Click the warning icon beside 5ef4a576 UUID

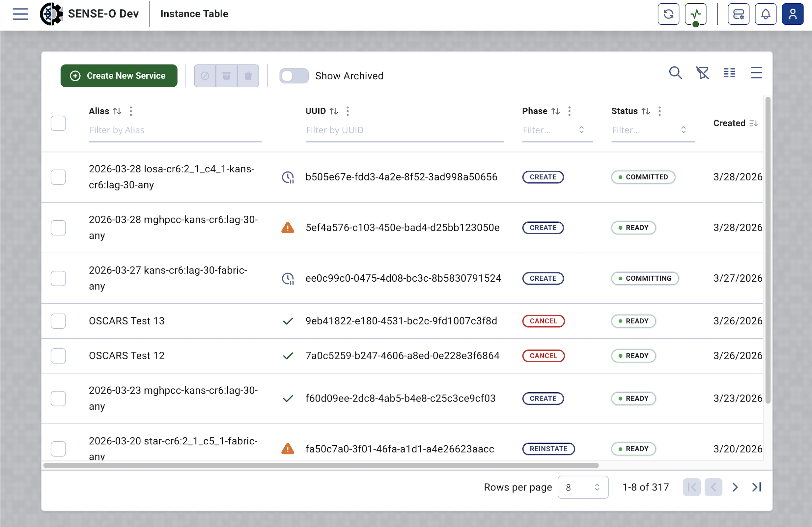tap(288, 228)
